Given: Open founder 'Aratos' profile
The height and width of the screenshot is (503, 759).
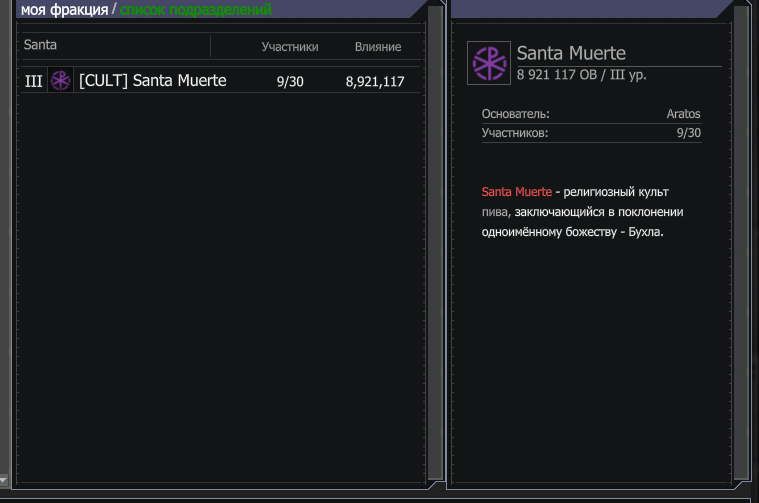Looking at the screenshot, I should coord(683,114).
